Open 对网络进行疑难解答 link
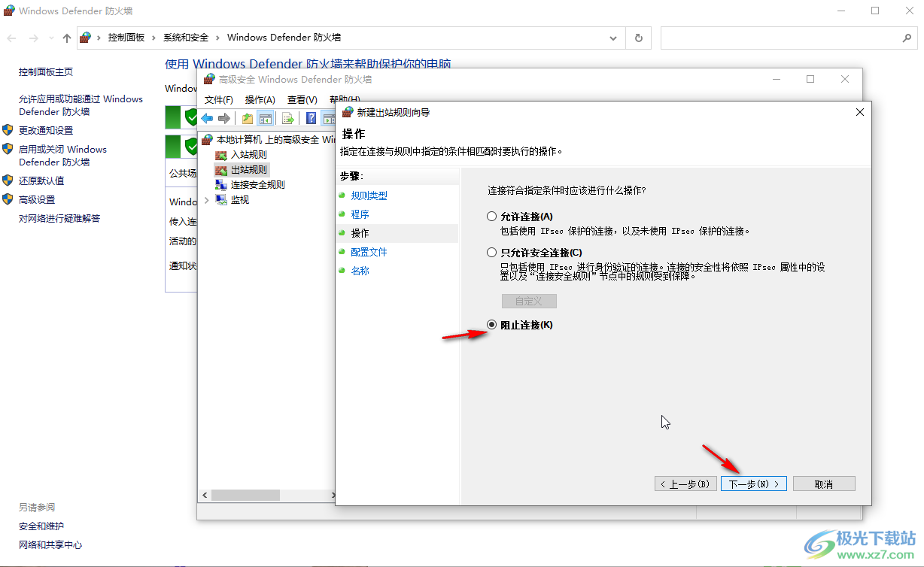 coord(59,218)
